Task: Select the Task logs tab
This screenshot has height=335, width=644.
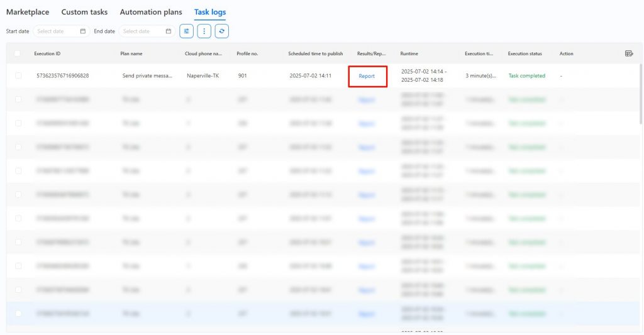Action: pyautogui.click(x=210, y=12)
